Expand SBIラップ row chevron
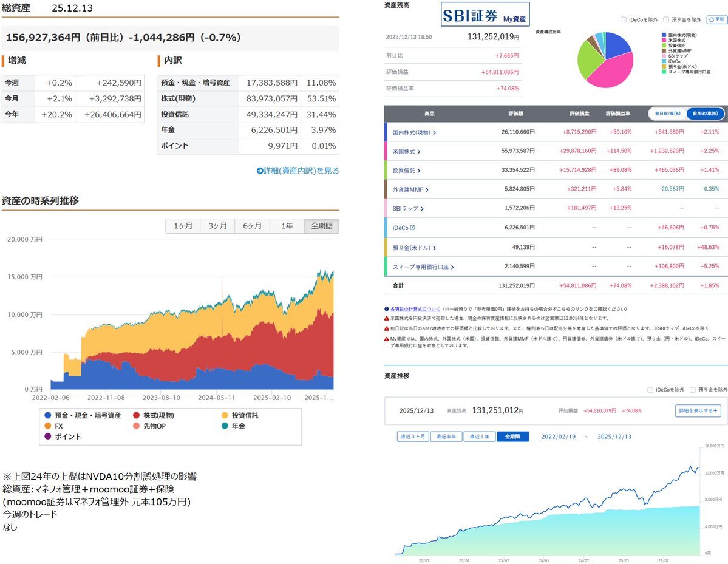The height and width of the screenshot is (564, 728). click(x=422, y=209)
